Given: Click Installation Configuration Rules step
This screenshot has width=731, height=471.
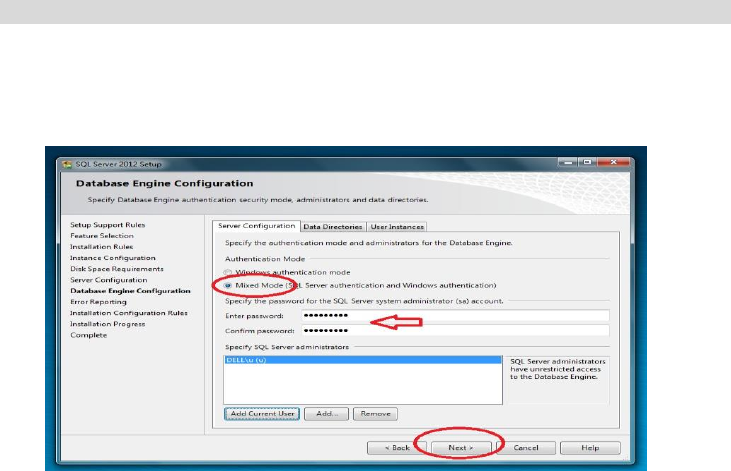Looking at the screenshot, I should (129, 313).
